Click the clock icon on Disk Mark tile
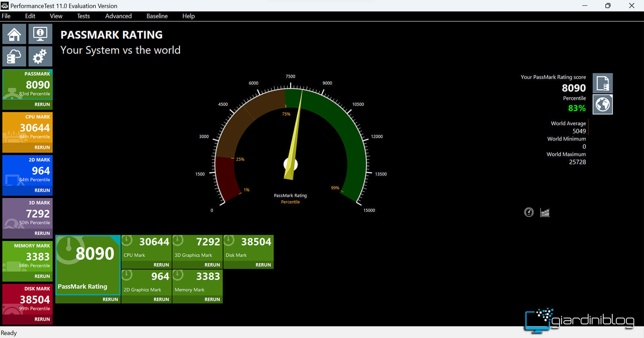 tap(229, 241)
